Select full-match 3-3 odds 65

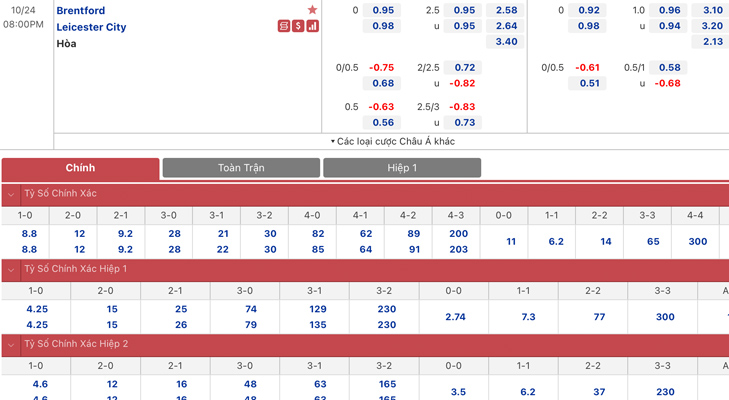(x=653, y=242)
